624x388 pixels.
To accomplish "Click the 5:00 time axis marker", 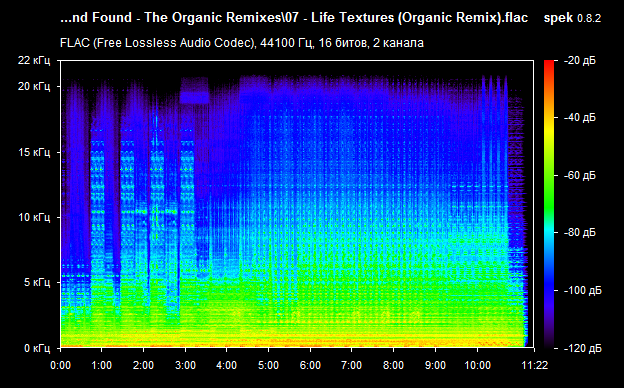I will point(268,365).
